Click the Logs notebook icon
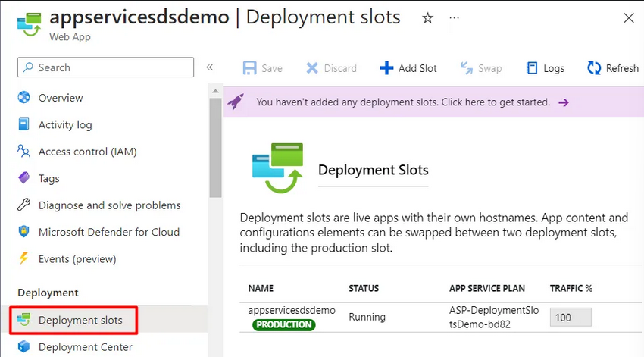This screenshot has width=644, height=357. pyautogui.click(x=532, y=68)
